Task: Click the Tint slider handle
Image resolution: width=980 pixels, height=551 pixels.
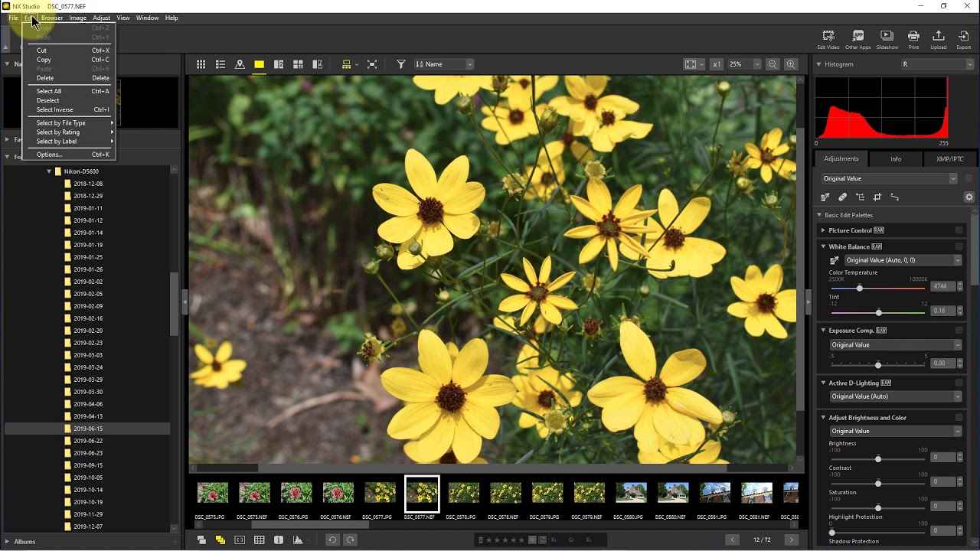Action: [879, 312]
